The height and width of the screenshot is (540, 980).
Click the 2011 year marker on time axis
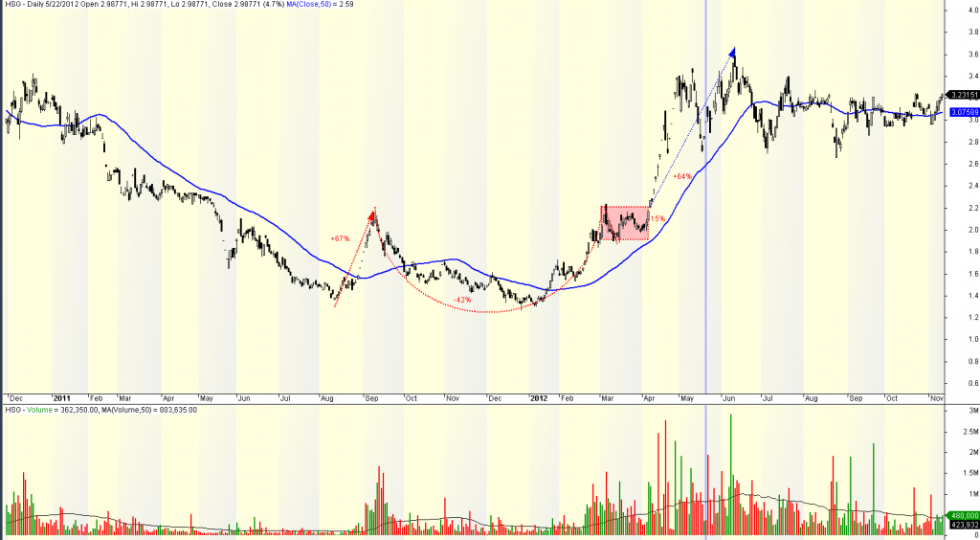pyautogui.click(x=62, y=397)
